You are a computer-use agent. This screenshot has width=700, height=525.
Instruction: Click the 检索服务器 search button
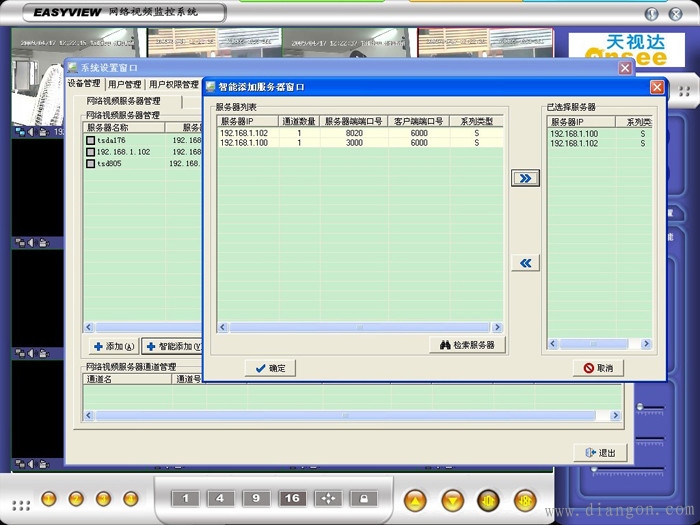[x=467, y=345]
